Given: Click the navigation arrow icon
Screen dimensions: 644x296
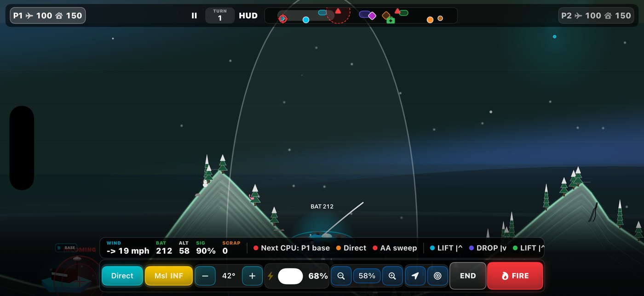Looking at the screenshot, I should 415,276.
